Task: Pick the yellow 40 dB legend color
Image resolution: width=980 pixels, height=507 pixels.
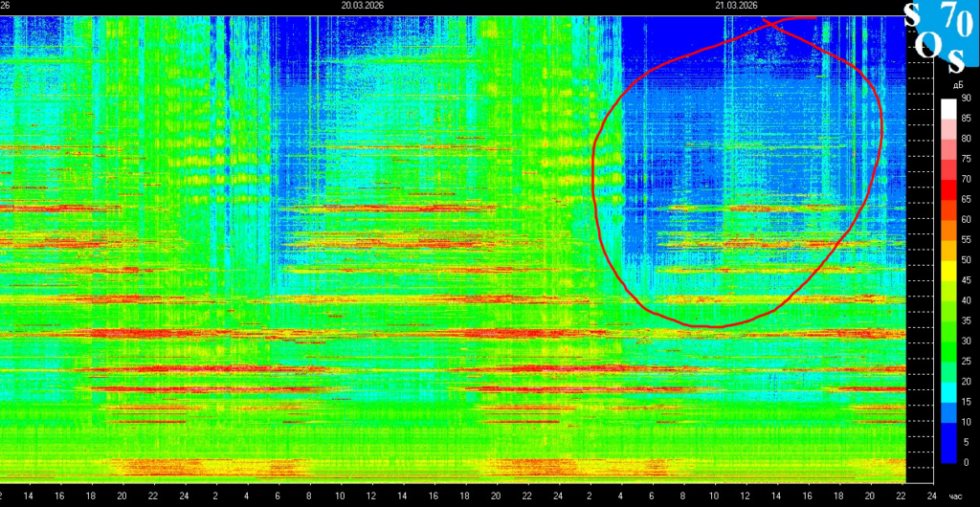Action: click(x=949, y=299)
